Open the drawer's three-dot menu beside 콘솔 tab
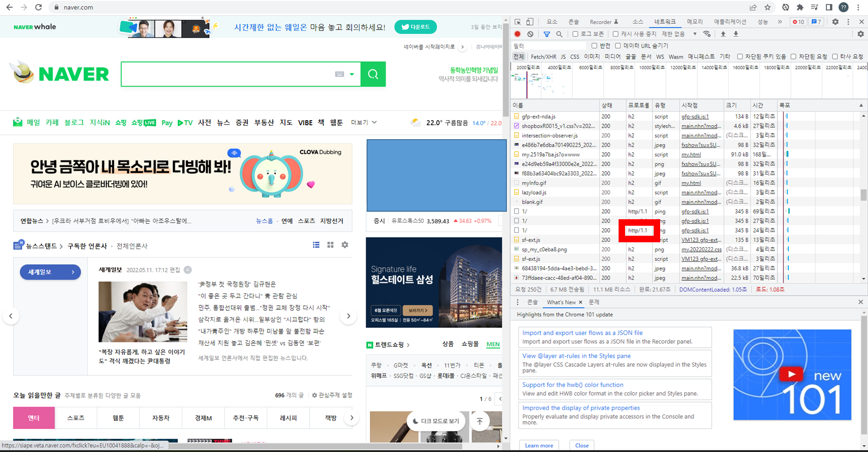Viewport: 868px width, 452px height. [x=517, y=302]
